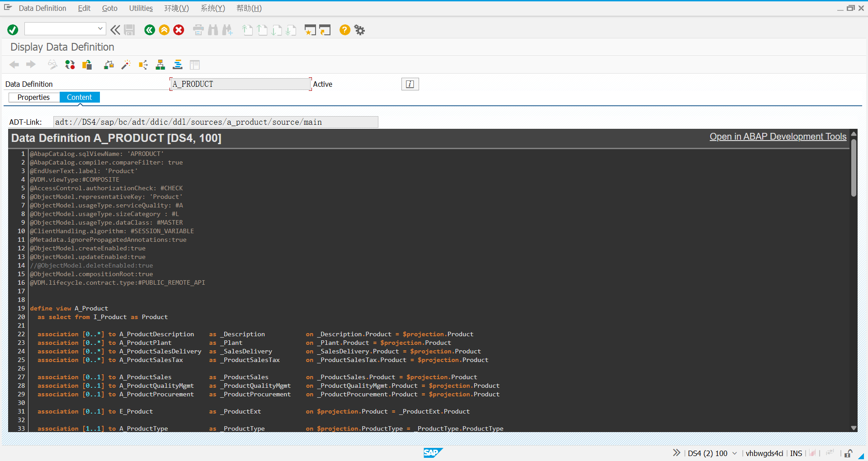Click the A_ProductProcurement association line

coord(269,394)
